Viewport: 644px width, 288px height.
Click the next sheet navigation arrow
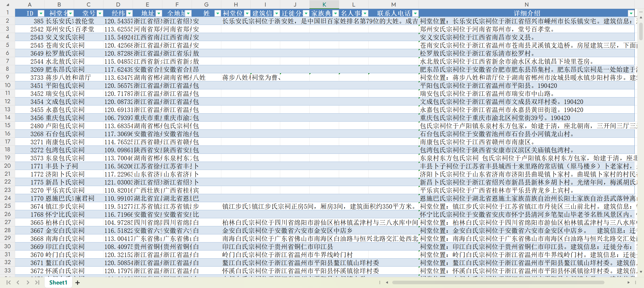pos(28,282)
